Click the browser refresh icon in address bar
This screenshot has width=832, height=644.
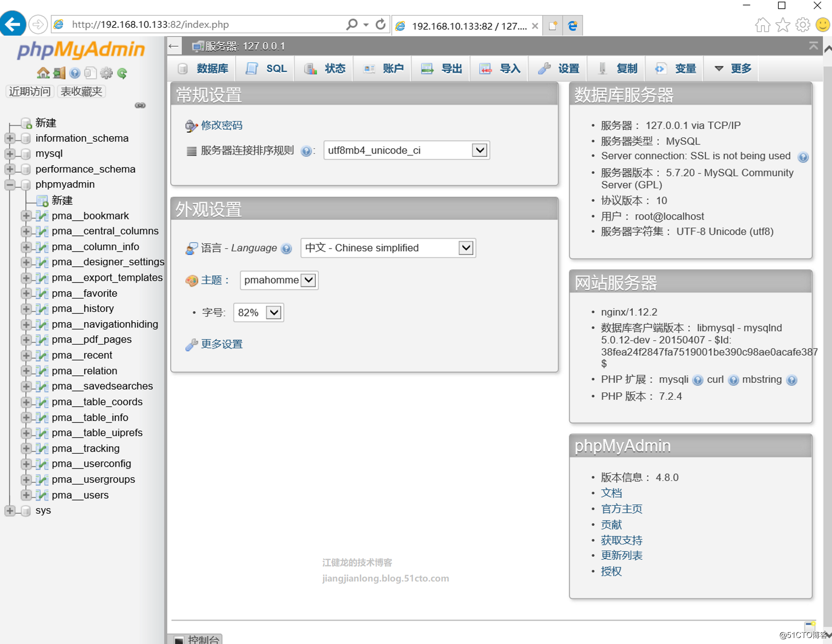coord(381,24)
